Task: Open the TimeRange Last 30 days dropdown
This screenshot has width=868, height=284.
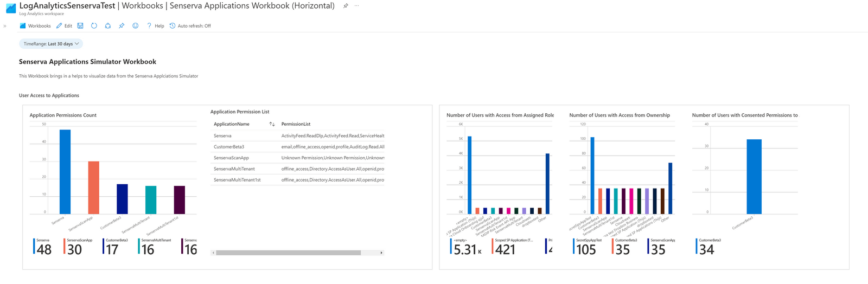Action: [51, 44]
